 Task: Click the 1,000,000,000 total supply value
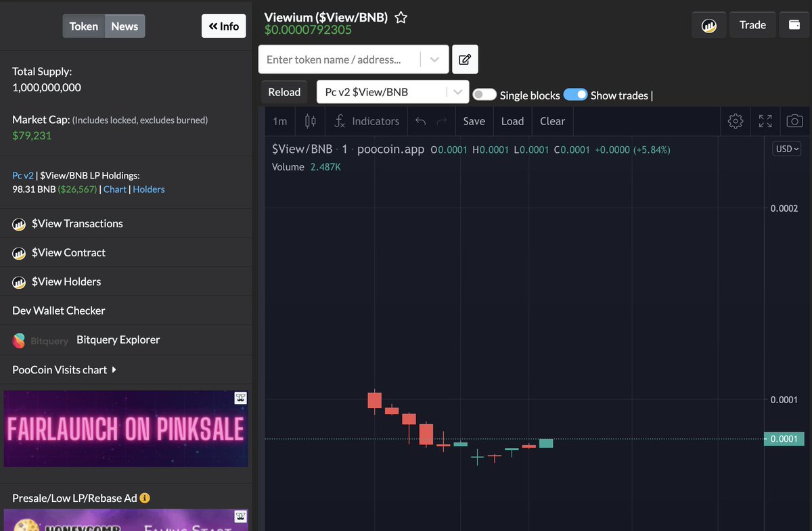[x=47, y=88]
